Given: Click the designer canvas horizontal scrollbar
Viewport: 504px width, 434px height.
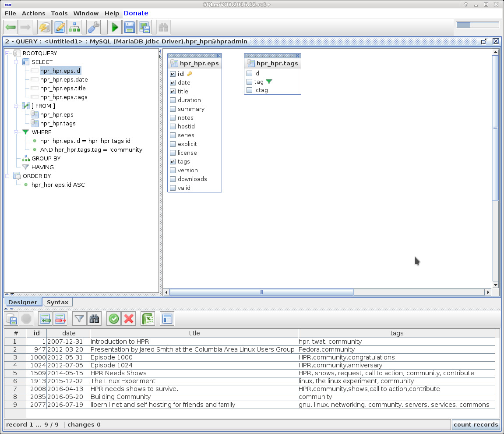Looking at the screenshot, I should coord(261,292).
